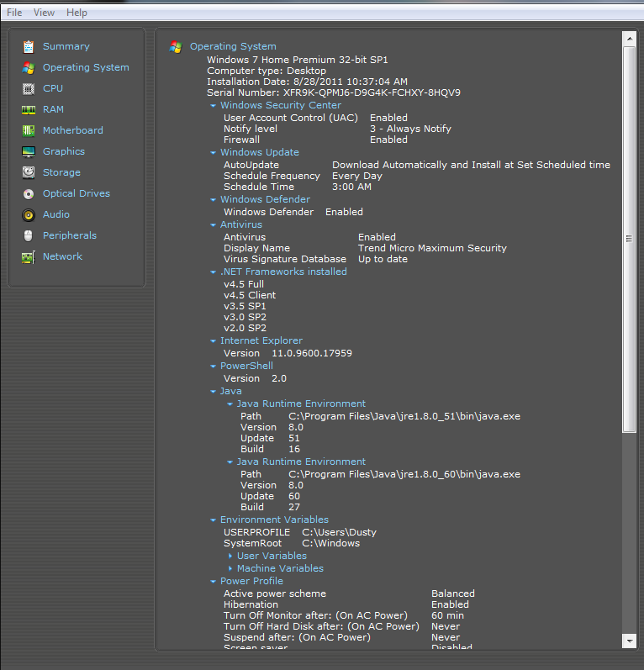Viewport: 644px width, 670px height.
Task: Collapse the Windows Update section
Action: (213, 152)
